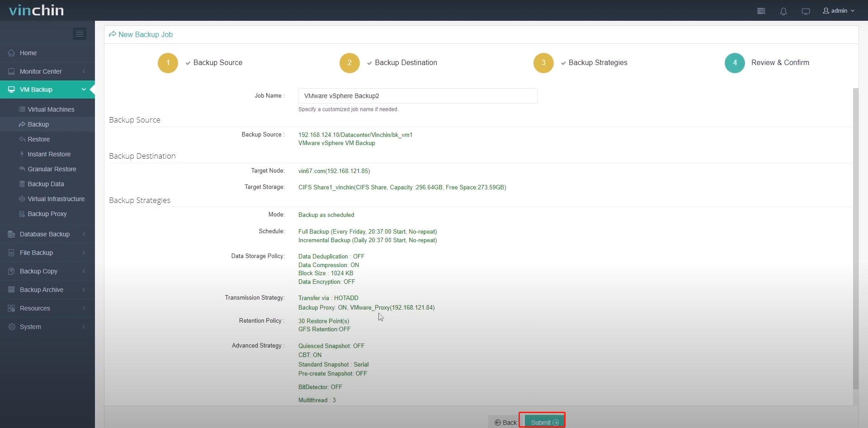The image size is (868, 428).
Task: Click the Backup Copy icon
Action: click(12, 271)
